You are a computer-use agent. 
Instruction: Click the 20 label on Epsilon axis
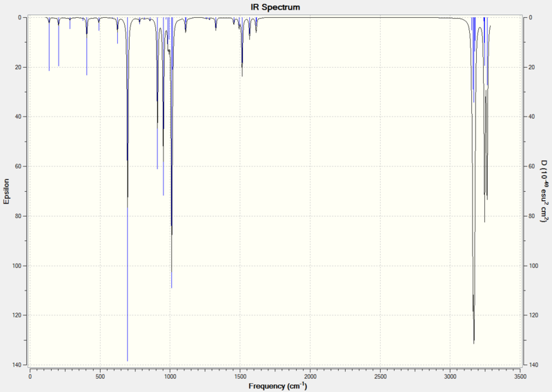click(19, 67)
